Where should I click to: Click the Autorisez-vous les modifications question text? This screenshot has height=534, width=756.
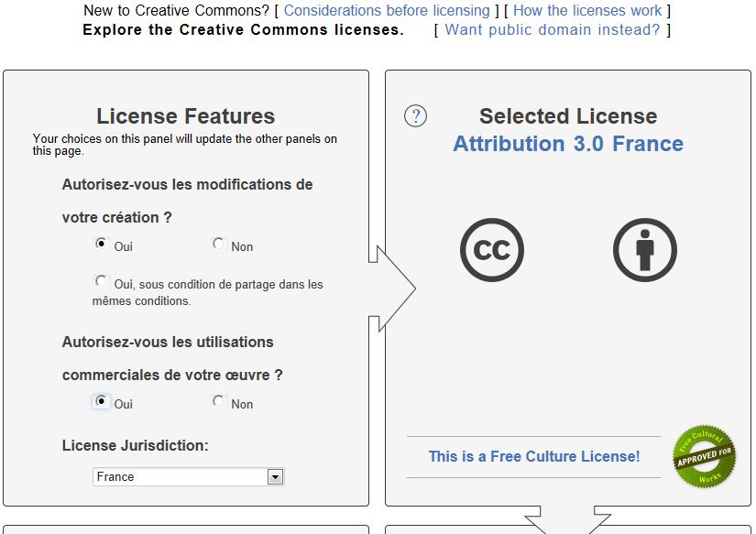188,201
